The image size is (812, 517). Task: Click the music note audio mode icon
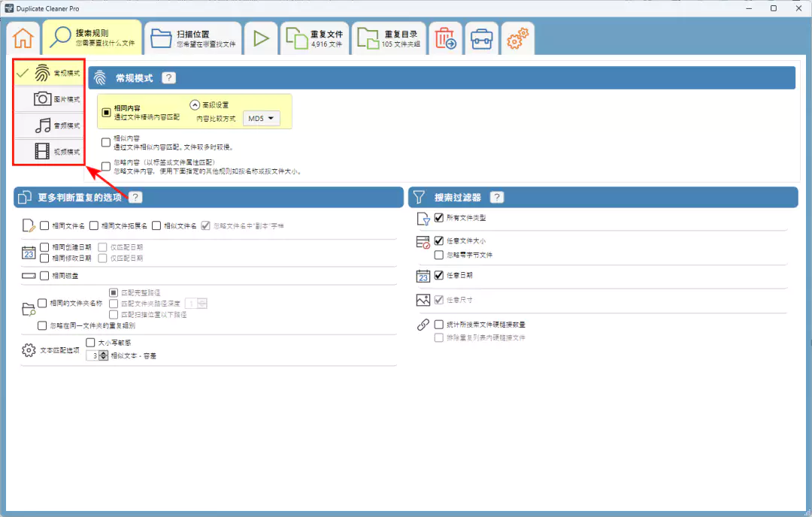43,125
